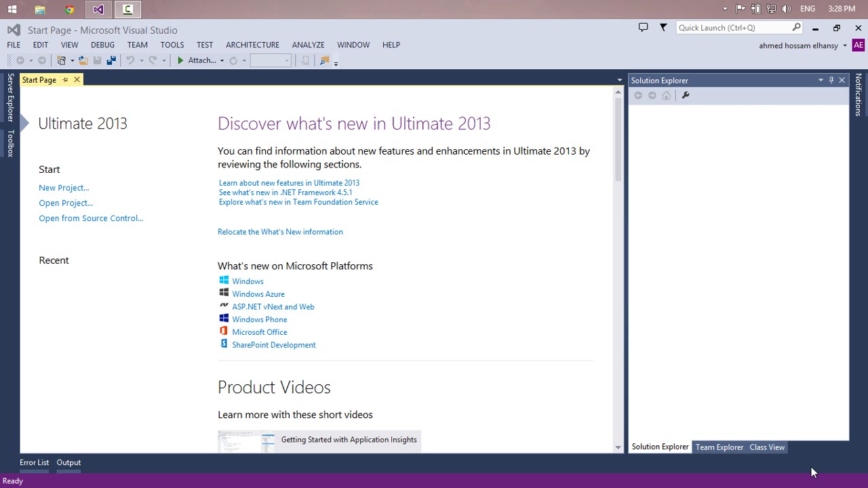Toggle Auto Hide pin on Solution Explorer
Image resolution: width=868 pixels, height=488 pixels.
point(831,80)
